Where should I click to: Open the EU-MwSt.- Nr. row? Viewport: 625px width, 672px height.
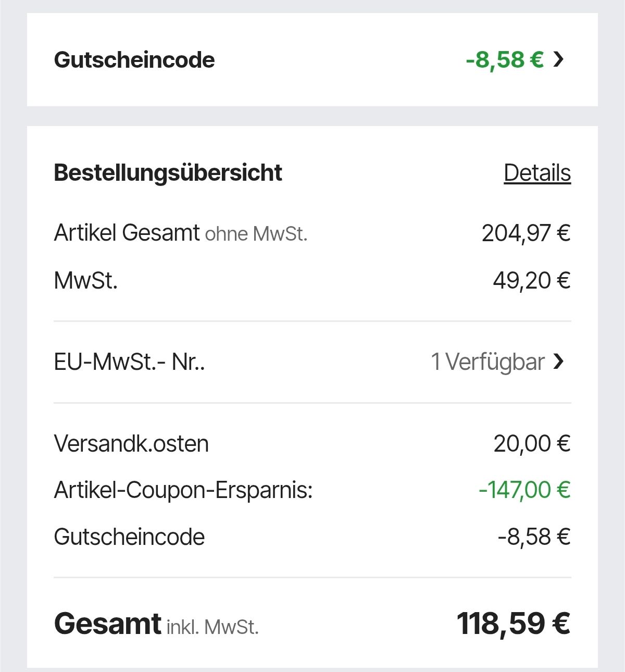(x=312, y=362)
